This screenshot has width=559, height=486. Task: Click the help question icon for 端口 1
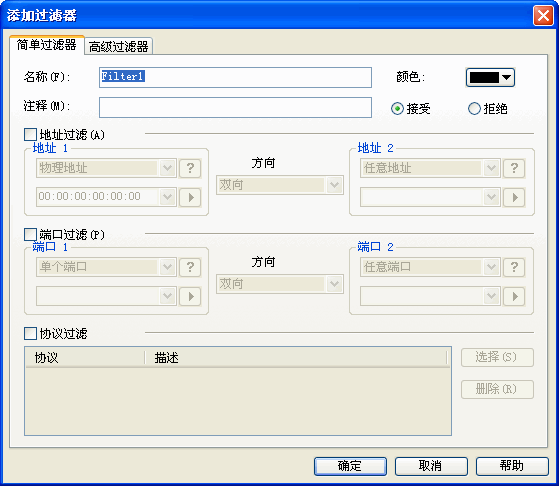point(190,267)
